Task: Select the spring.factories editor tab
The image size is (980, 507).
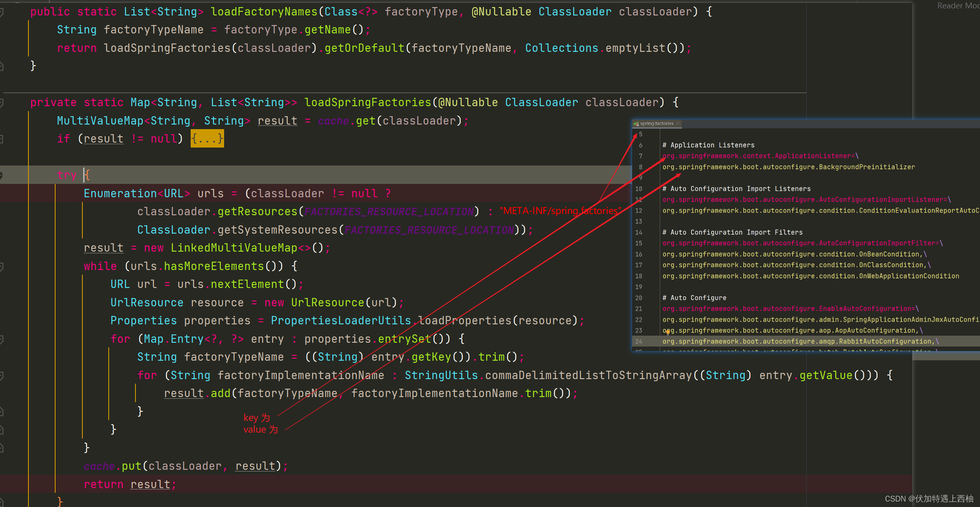Action: pos(657,123)
